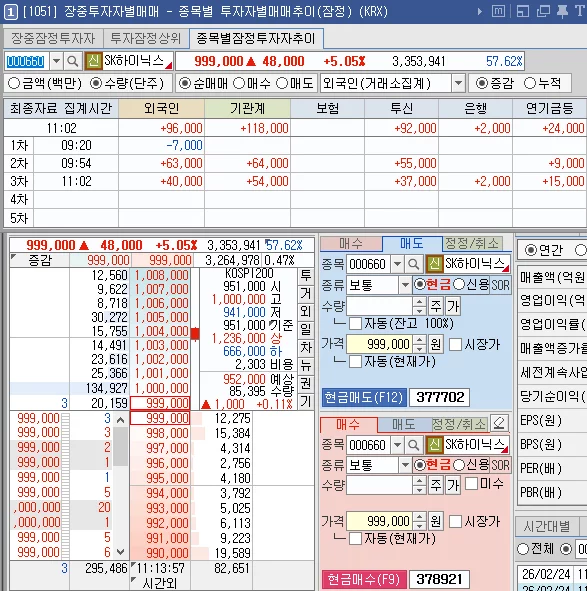The height and width of the screenshot is (591, 587).
Task: Open 시간대별 tab
Action: click(547, 526)
